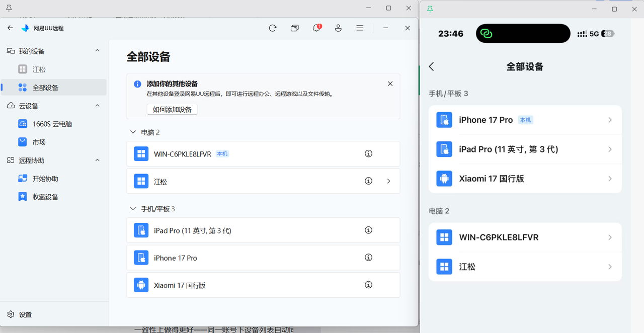
Task: Open WIN-C6PKLE8LFVR chevron in phone window
Action: tap(610, 237)
